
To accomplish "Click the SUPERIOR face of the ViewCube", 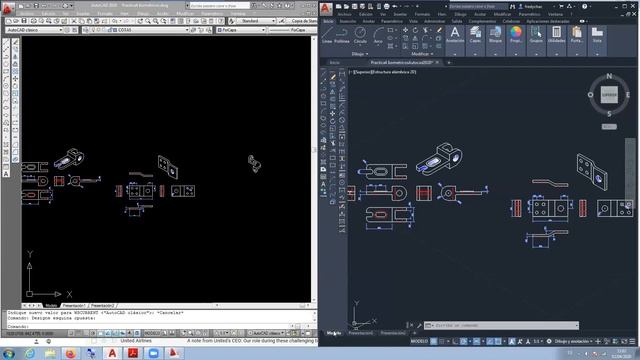I will point(609,95).
